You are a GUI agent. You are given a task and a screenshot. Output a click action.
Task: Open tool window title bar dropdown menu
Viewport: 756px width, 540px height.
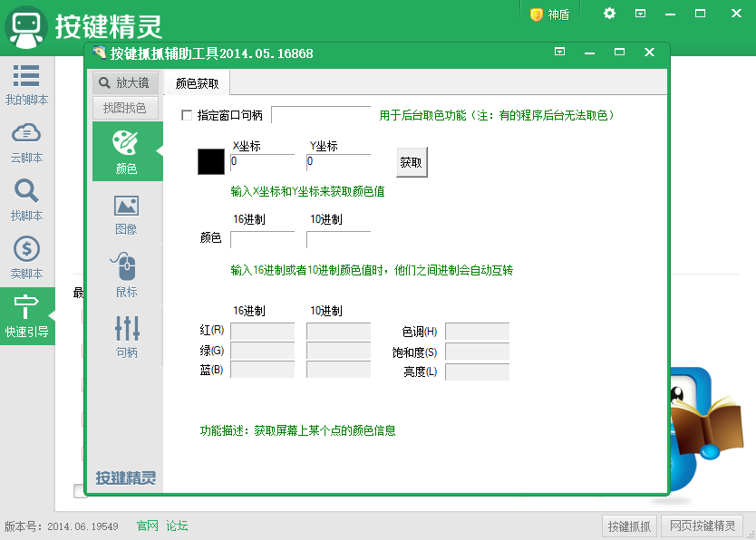coord(559,52)
